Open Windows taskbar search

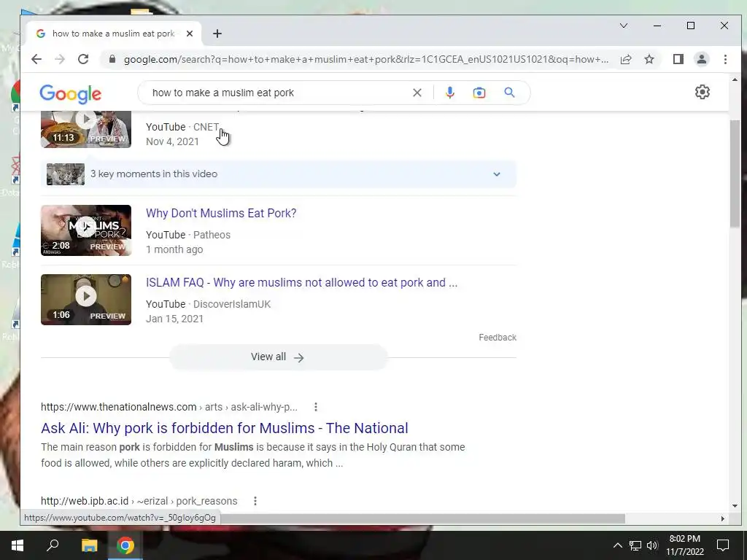[x=53, y=545]
